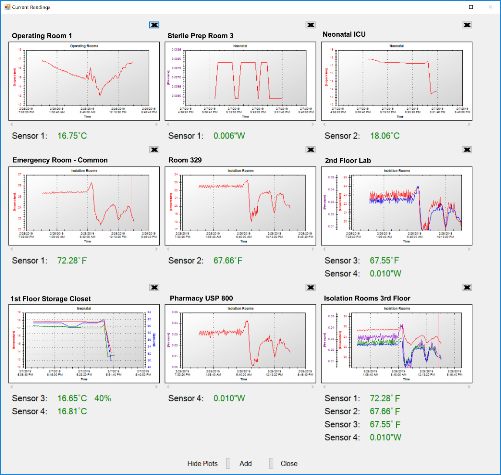Open the 1st Floor Storage Closet plot
Image resolution: width=501 pixels, height=475 pixels.
[x=84, y=344]
